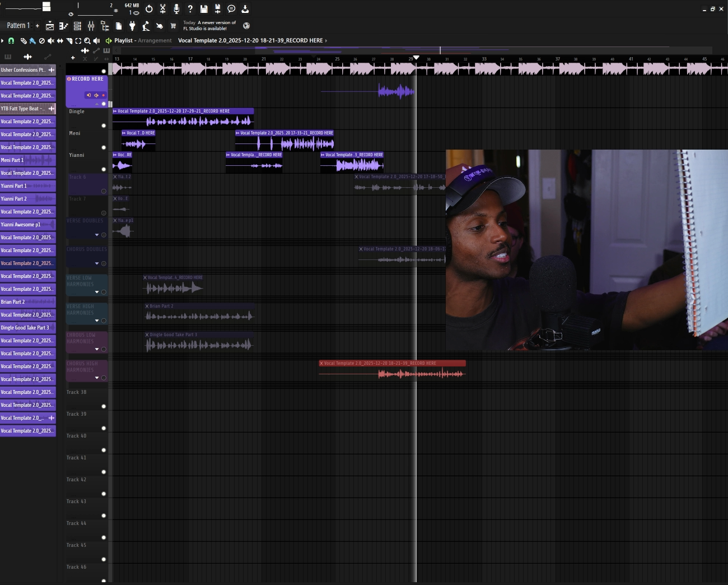Image resolution: width=728 pixels, height=585 pixels.
Task: Toggle the mute LED on the RECORD HERE track
Action: point(104,104)
